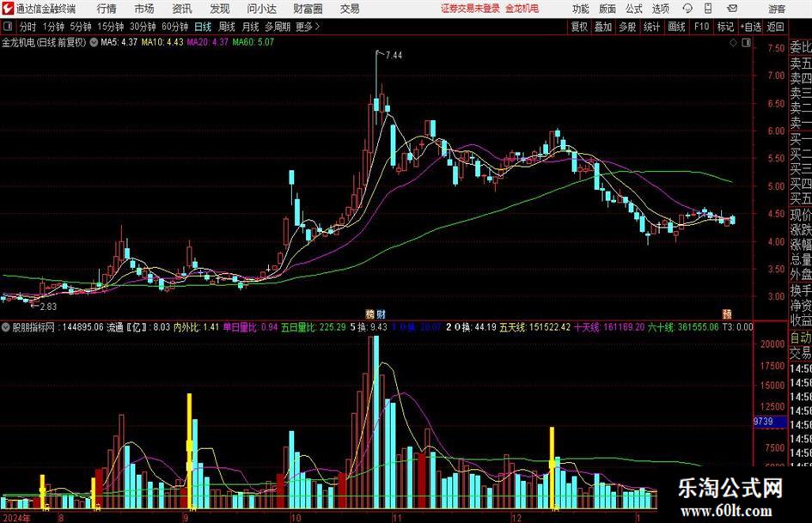Select 60分钟 period

point(174,27)
